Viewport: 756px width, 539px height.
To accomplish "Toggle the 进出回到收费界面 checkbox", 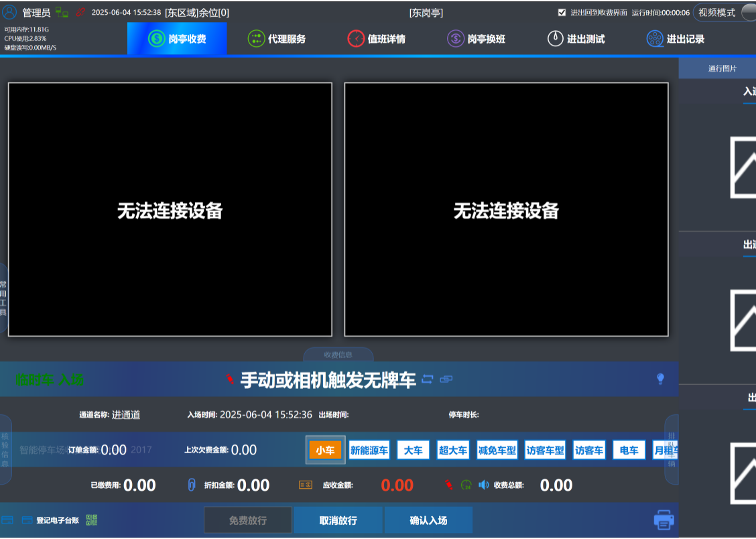I will tap(562, 13).
